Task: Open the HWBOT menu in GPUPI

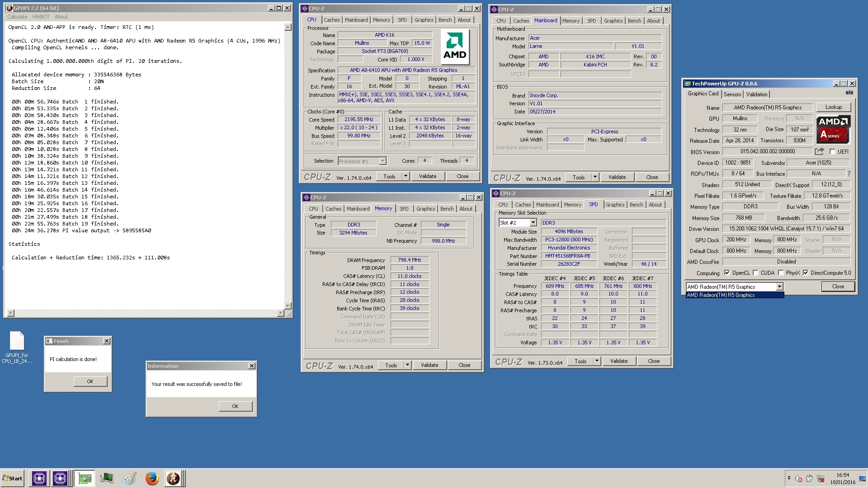Action: [41, 17]
